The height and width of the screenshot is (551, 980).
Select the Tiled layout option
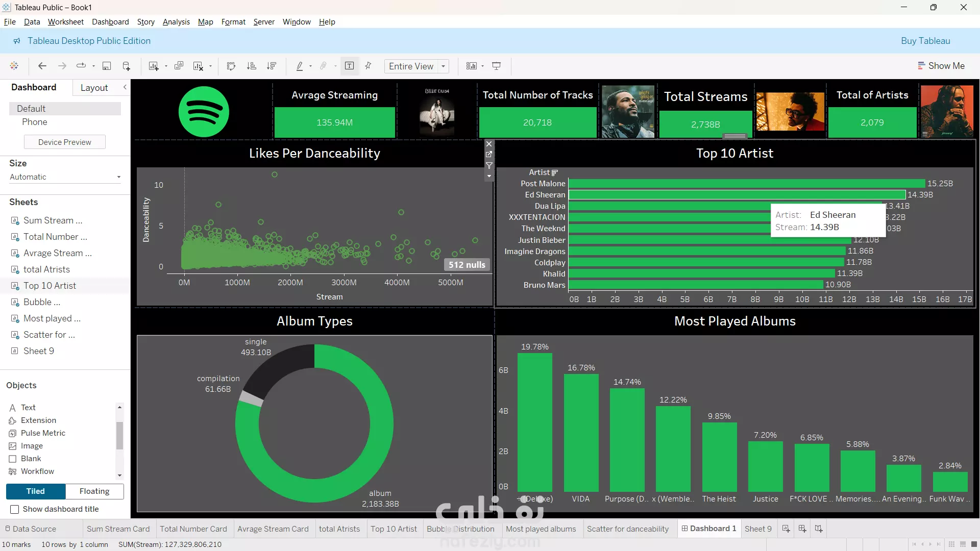(x=36, y=491)
